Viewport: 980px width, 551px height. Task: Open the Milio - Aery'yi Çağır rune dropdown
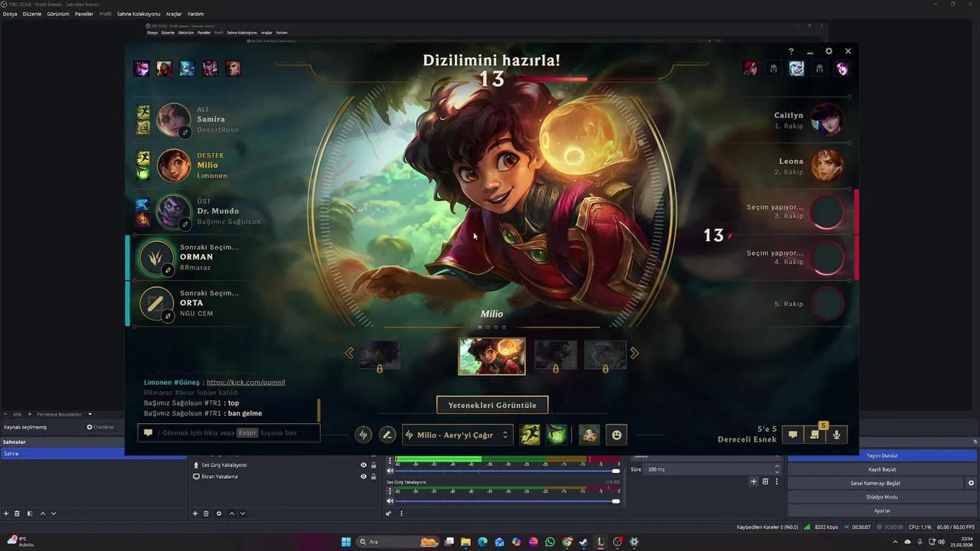point(457,435)
